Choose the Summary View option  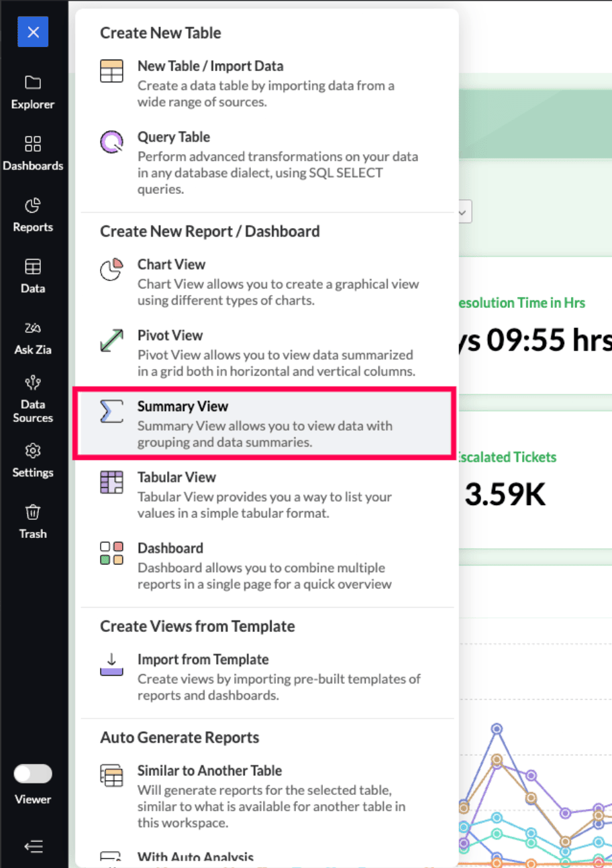click(x=265, y=424)
